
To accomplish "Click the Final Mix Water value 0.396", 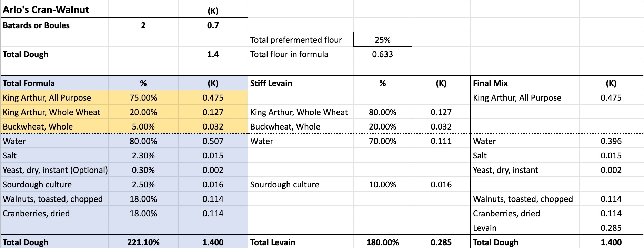I will [x=611, y=141].
